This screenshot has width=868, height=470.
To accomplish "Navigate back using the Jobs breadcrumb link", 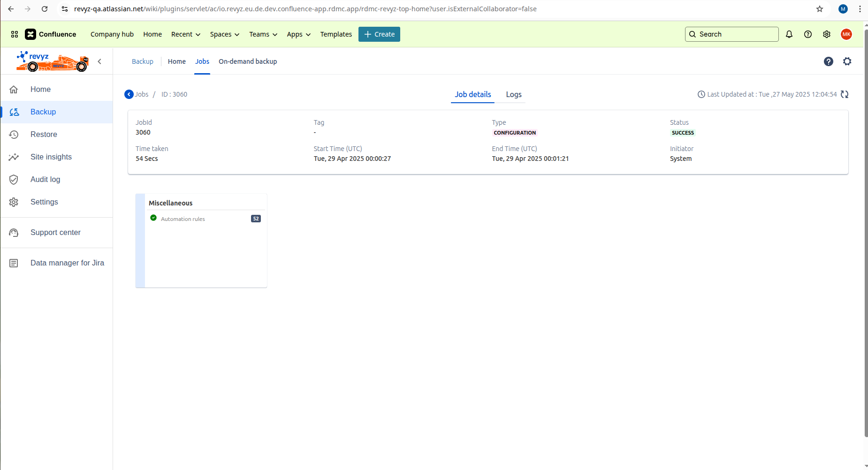I will [142, 94].
